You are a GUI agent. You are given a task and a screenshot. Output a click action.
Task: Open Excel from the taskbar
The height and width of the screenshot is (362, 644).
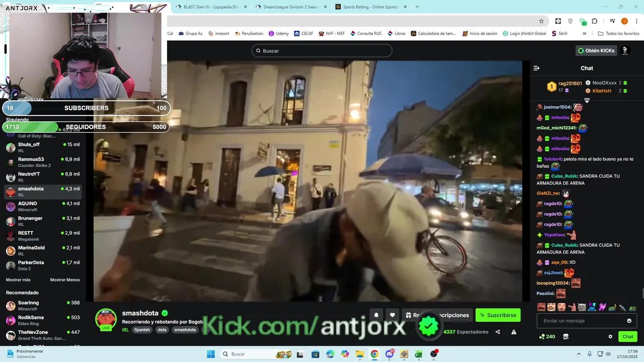tap(419, 354)
